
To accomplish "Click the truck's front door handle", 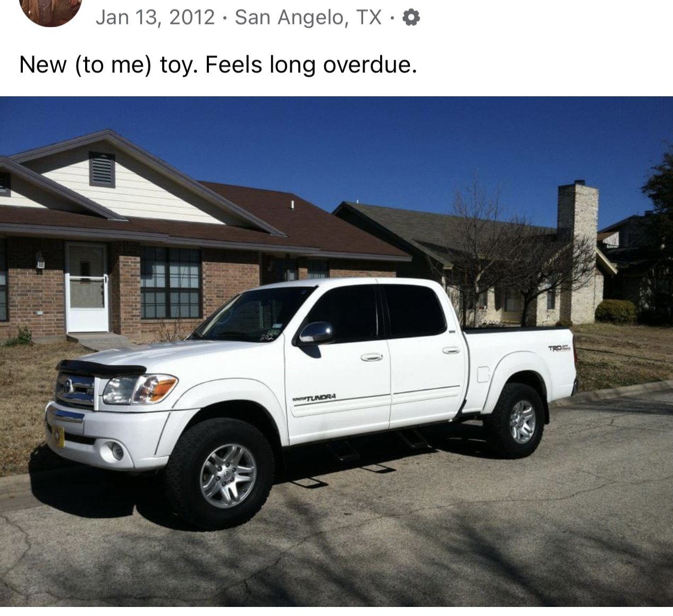I will pos(372,357).
